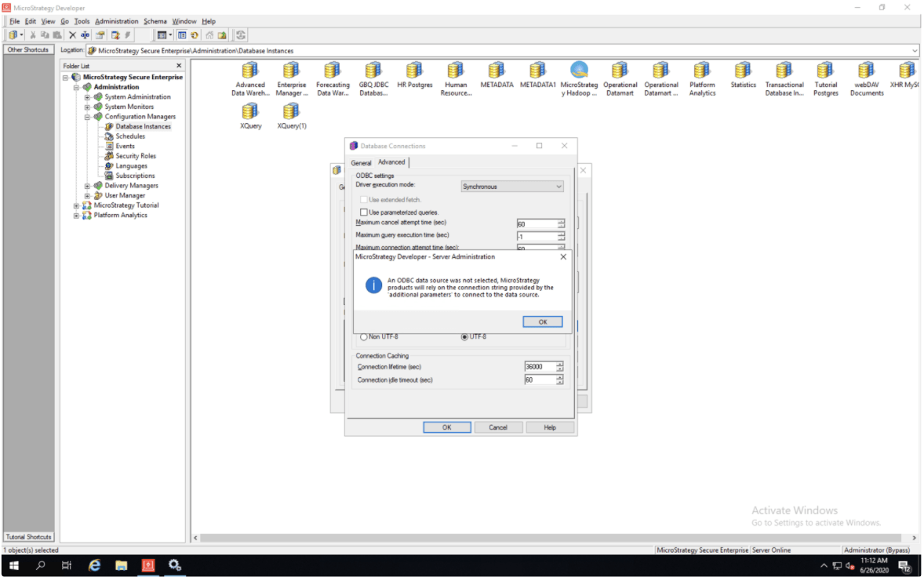
Task: Open the Administration menu
Action: click(116, 21)
